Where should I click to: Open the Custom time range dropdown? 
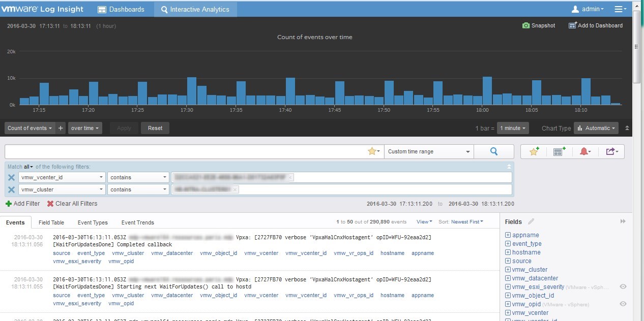(x=429, y=151)
